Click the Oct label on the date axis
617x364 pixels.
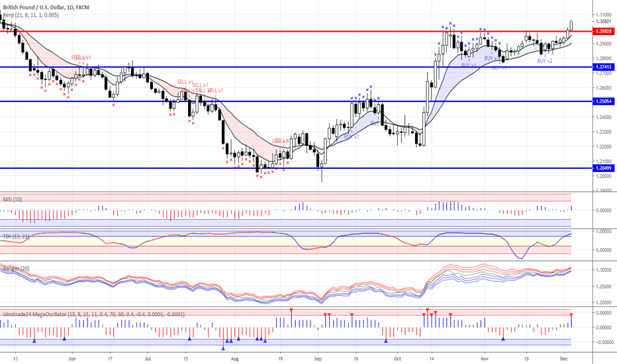point(397,356)
